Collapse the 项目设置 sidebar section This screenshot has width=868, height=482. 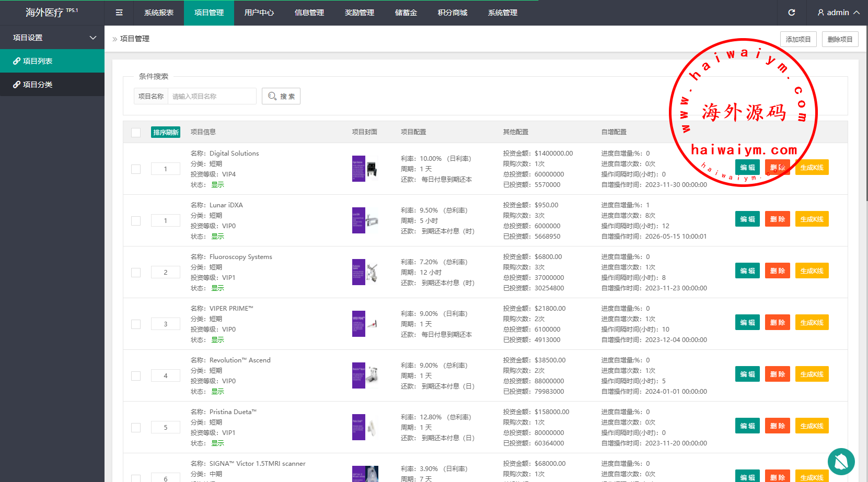[x=52, y=38]
